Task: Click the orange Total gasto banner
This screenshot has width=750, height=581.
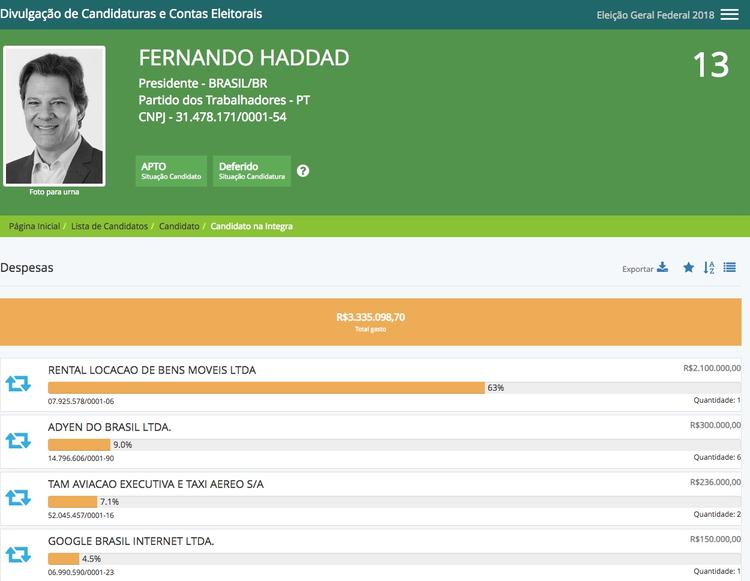Action: (x=371, y=321)
